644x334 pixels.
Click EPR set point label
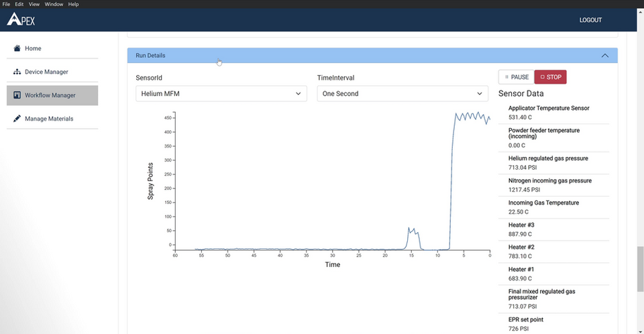point(526,319)
